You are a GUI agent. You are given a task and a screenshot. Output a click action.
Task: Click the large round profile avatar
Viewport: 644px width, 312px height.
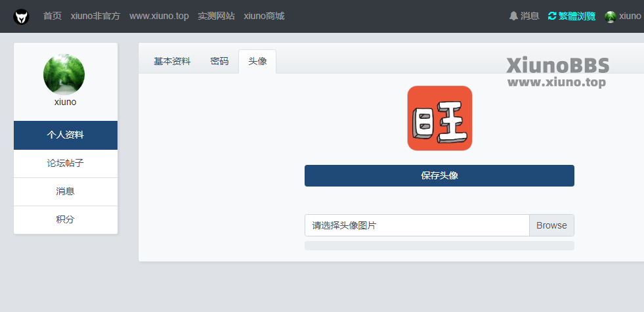click(x=64, y=74)
